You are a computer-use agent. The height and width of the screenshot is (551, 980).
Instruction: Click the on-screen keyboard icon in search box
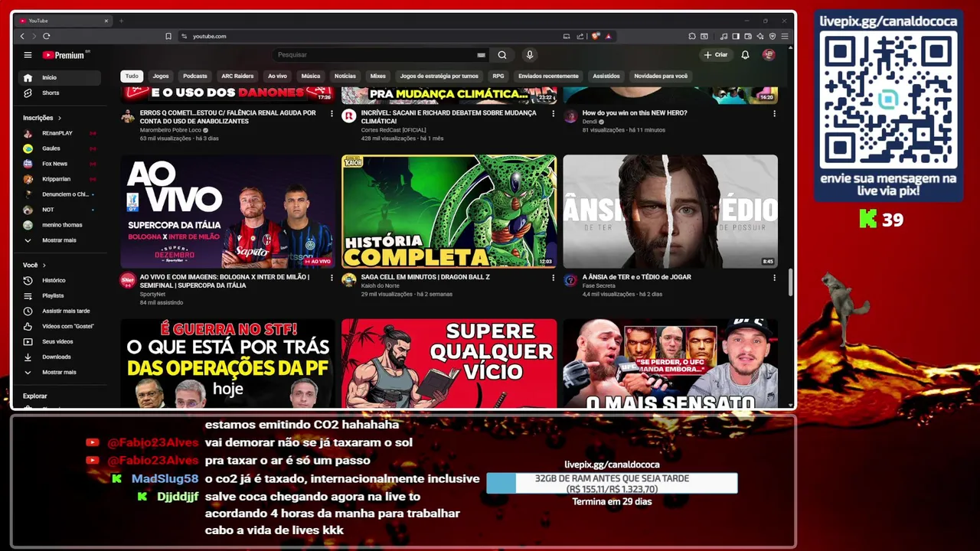tap(481, 55)
